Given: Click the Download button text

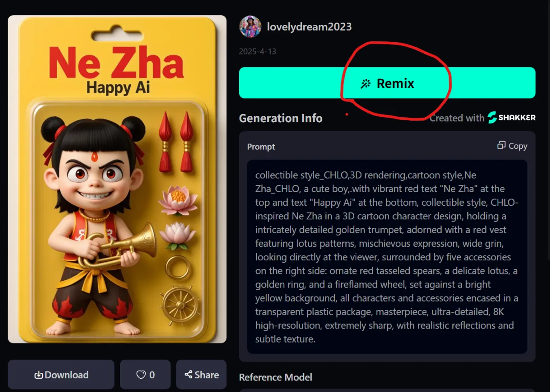Looking at the screenshot, I should (67, 375).
